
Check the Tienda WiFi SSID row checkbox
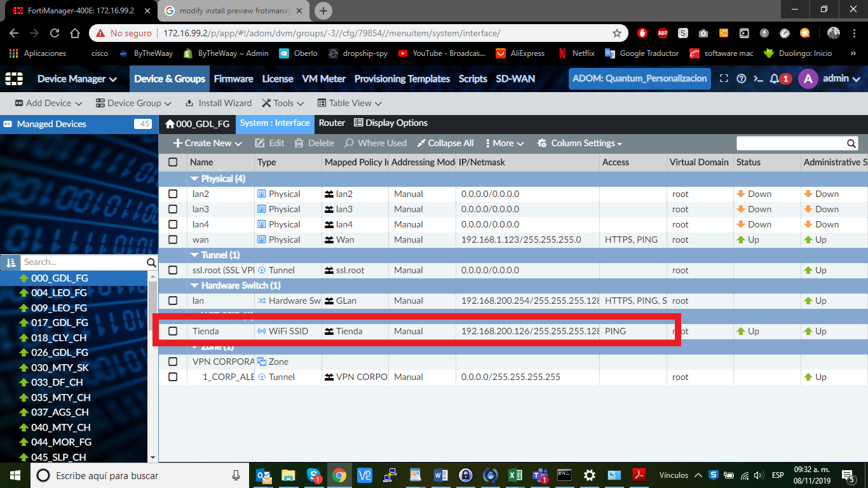(173, 331)
